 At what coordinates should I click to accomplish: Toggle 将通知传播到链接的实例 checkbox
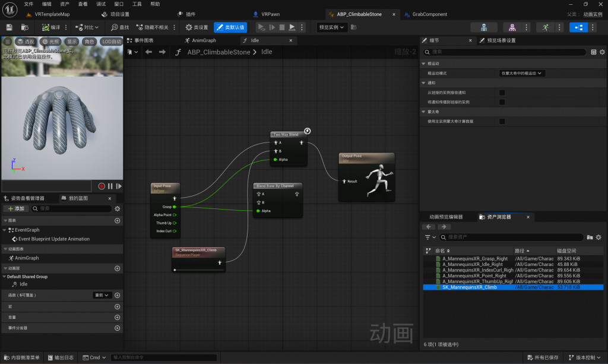pos(502,102)
